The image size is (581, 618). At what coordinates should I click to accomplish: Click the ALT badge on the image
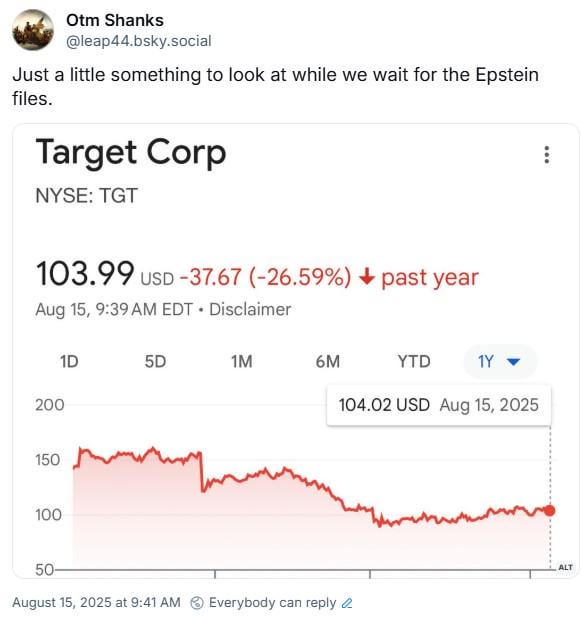click(565, 567)
